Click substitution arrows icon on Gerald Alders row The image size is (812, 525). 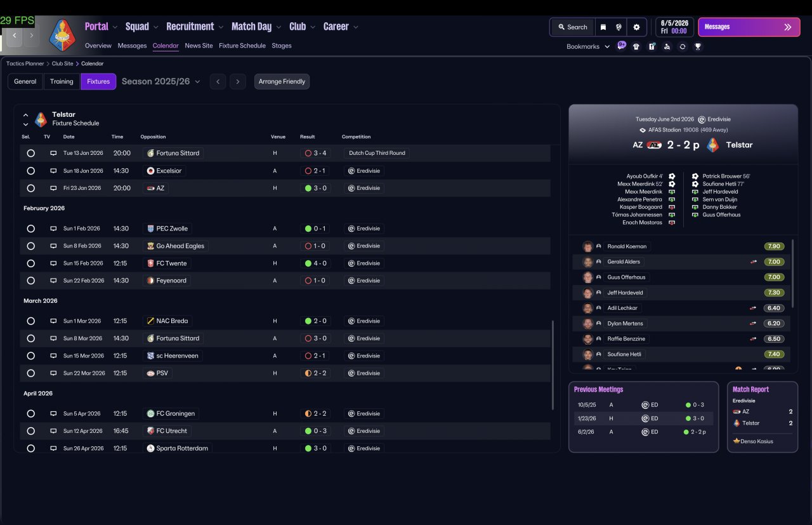click(754, 262)
